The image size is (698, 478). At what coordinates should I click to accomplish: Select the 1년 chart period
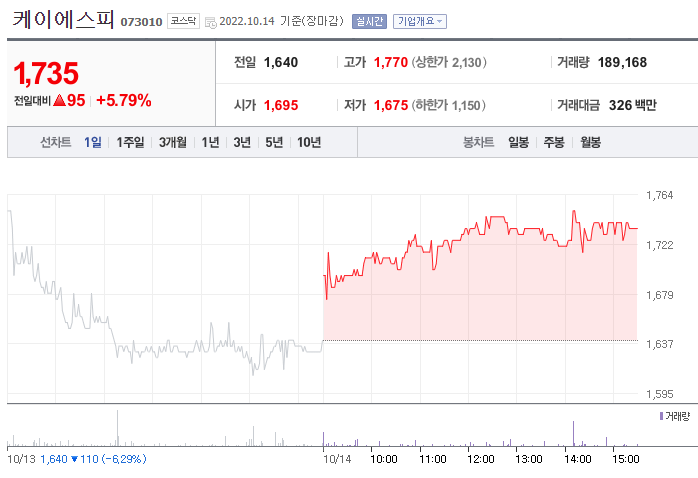point(210,142)
